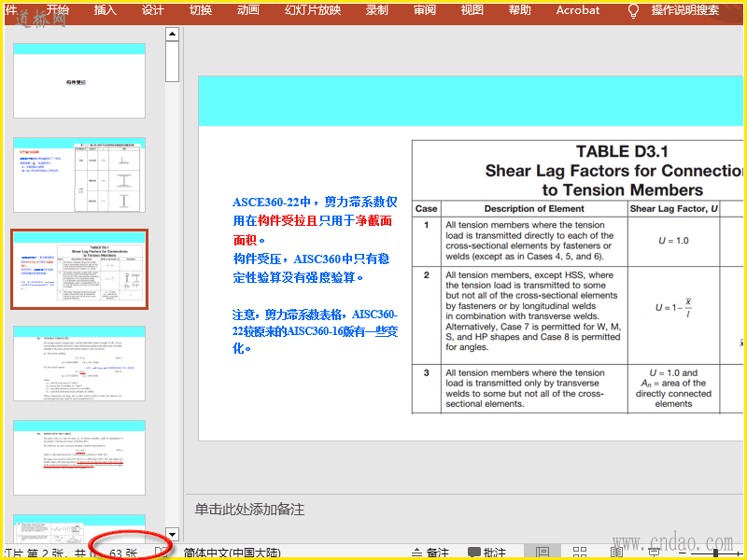Toggle the 批注 comments pane button

pos(486,553)
